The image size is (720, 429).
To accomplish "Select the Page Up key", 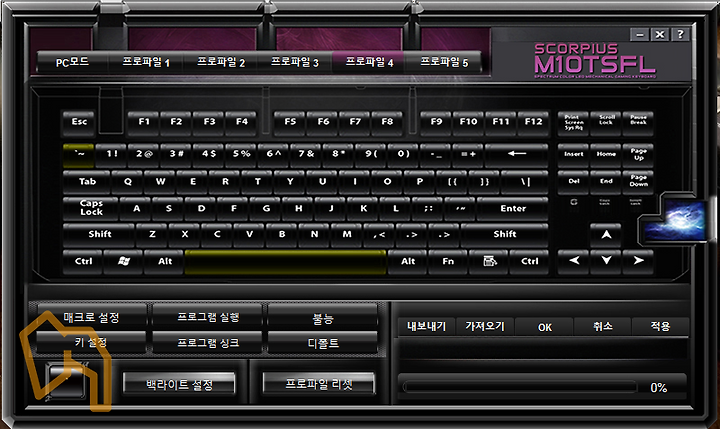I will [x=638, y=155].
